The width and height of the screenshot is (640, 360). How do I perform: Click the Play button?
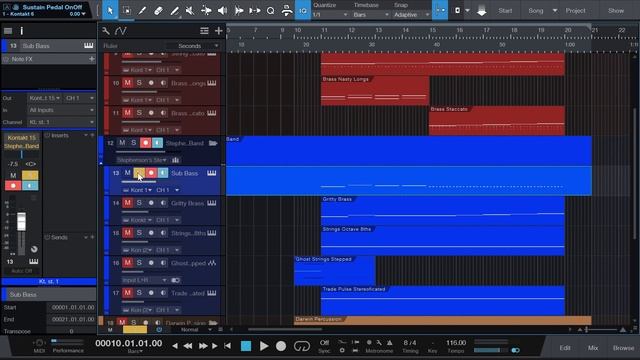(x=264, y=346)
